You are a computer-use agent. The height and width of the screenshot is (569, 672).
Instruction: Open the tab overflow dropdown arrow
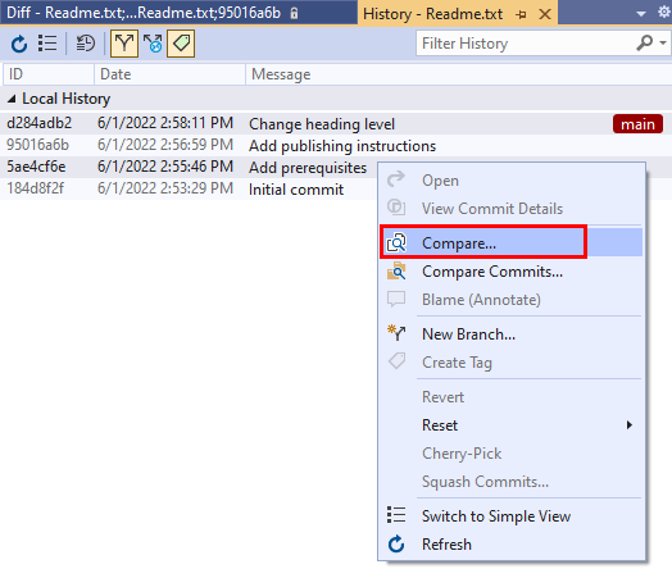640,14
